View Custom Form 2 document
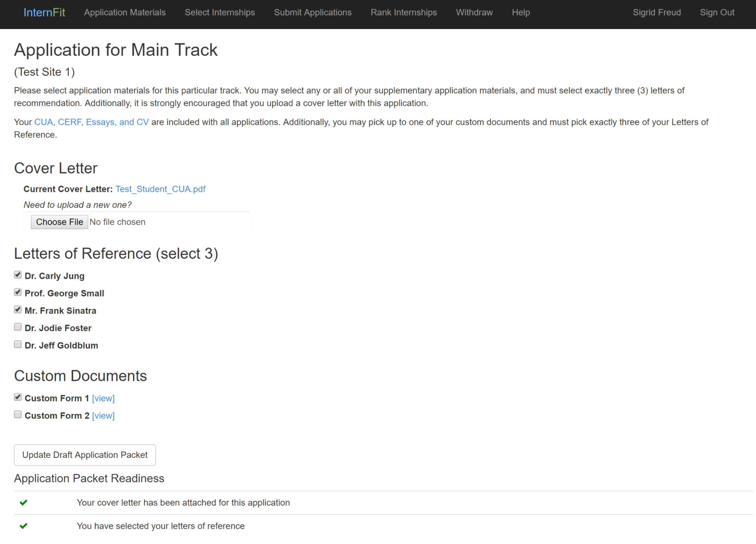 pyautogui.click(x=103, y=416)
